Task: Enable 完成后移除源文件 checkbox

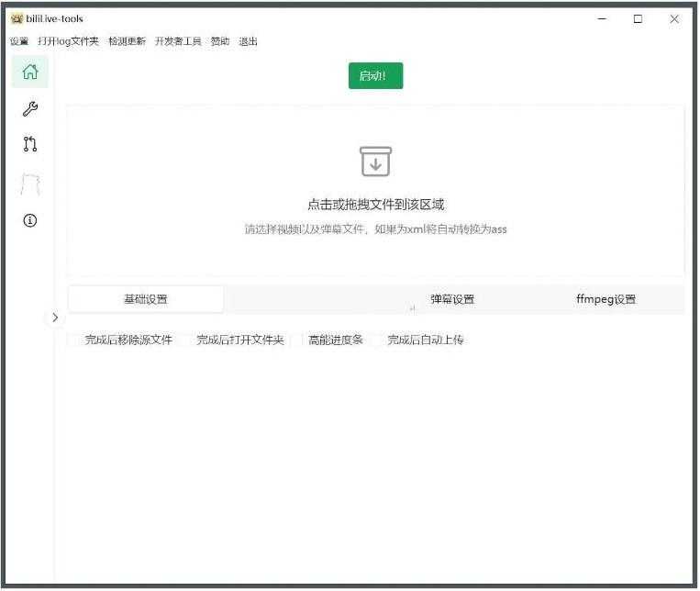Action: [74, 340]
